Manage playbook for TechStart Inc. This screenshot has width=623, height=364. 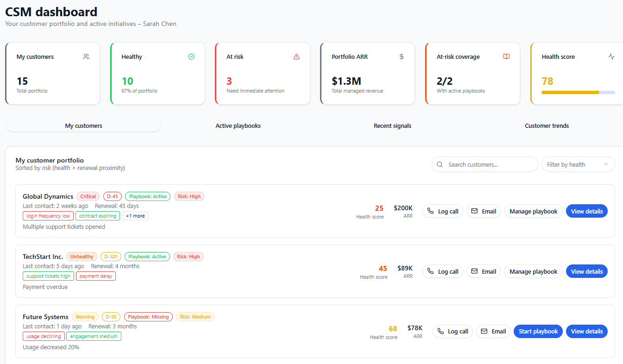pos(533,271)
